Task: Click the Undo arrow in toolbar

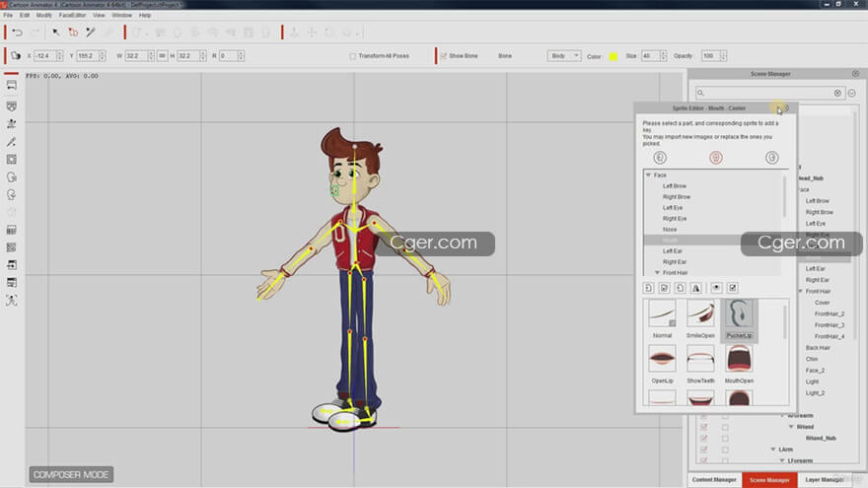Action: coord(17,33)
